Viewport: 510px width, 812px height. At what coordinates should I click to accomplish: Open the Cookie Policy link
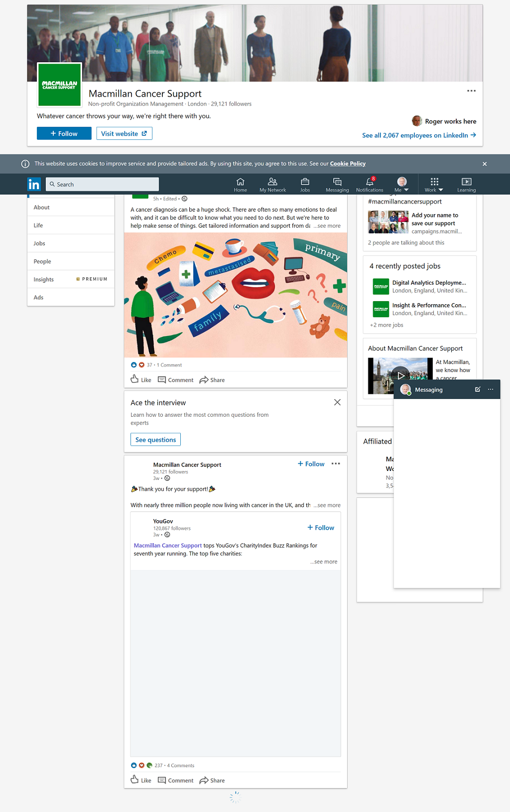click(348, 164)
